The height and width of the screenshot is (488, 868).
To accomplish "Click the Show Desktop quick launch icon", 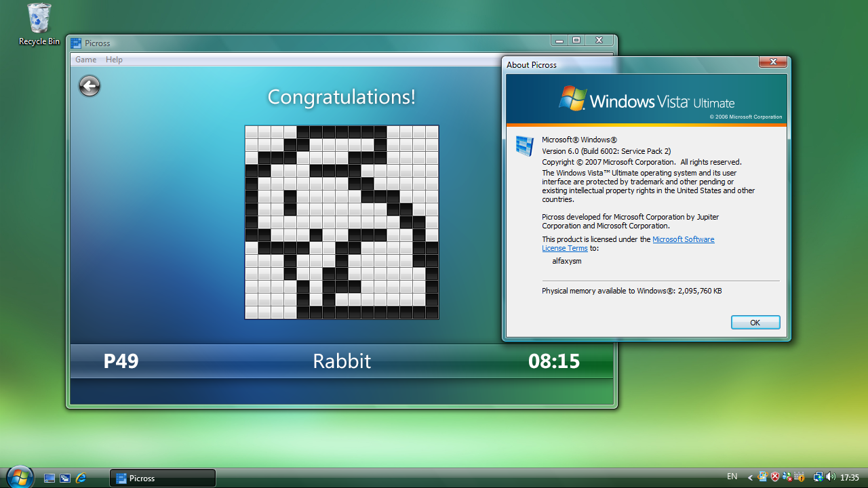I will [50, 478].
